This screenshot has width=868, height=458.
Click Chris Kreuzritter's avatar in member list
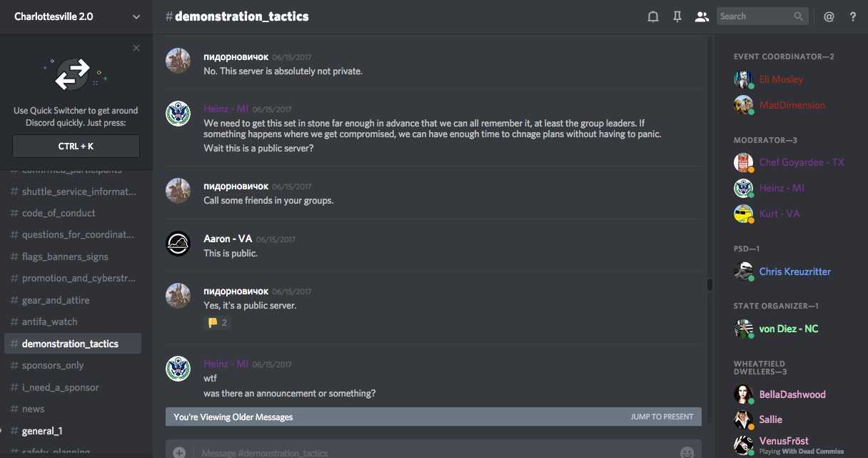744,272
